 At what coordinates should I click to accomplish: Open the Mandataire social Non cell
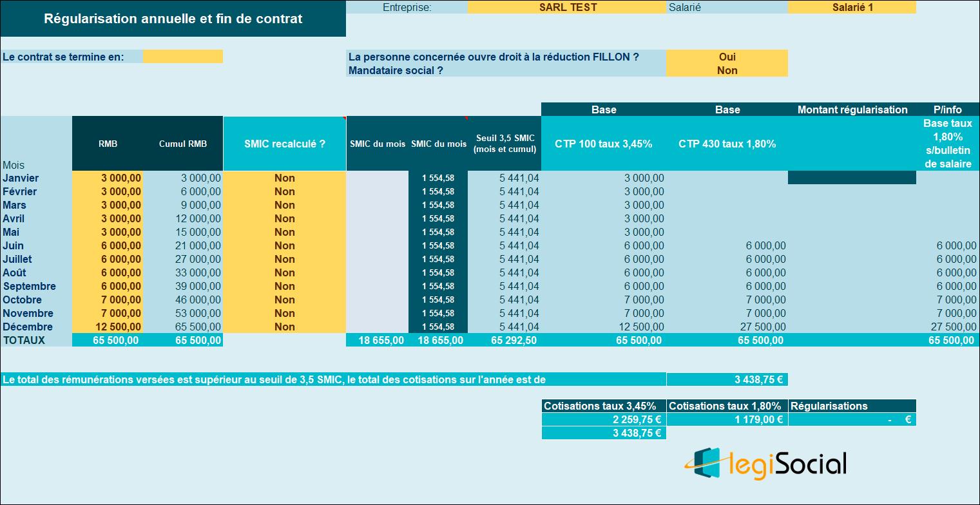727,70
